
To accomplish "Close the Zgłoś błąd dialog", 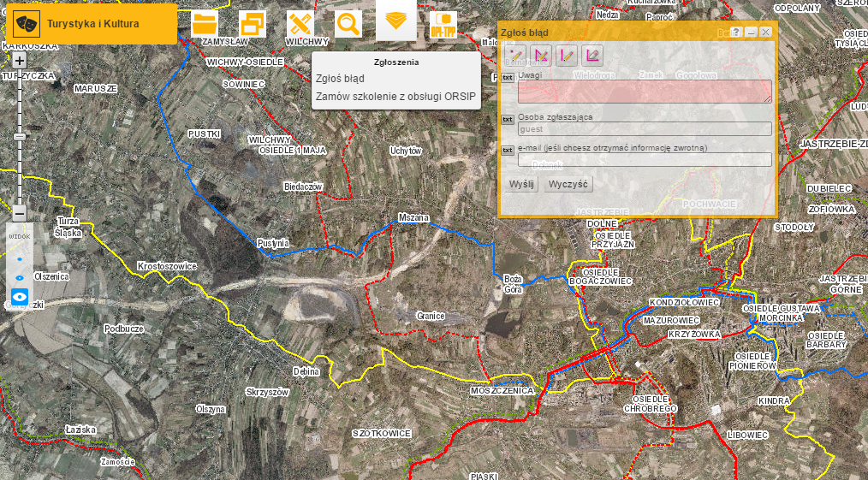I will click(765, 32).
